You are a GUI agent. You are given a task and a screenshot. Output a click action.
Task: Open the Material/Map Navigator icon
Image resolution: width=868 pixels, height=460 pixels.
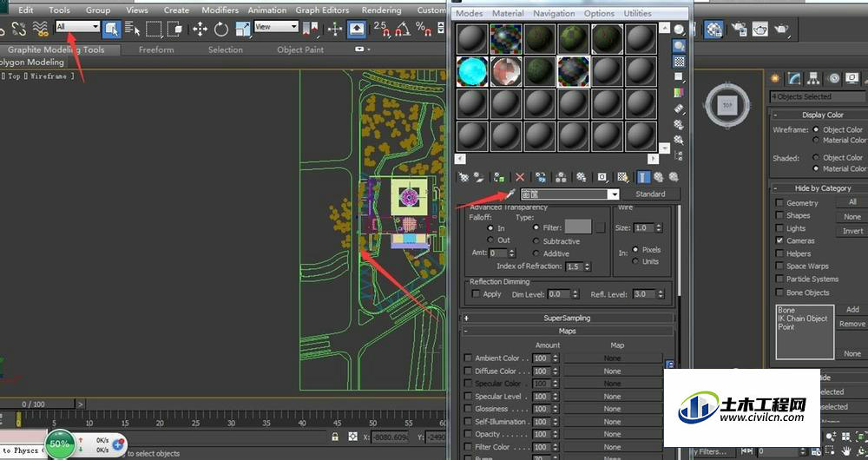[x=679, y=156]
